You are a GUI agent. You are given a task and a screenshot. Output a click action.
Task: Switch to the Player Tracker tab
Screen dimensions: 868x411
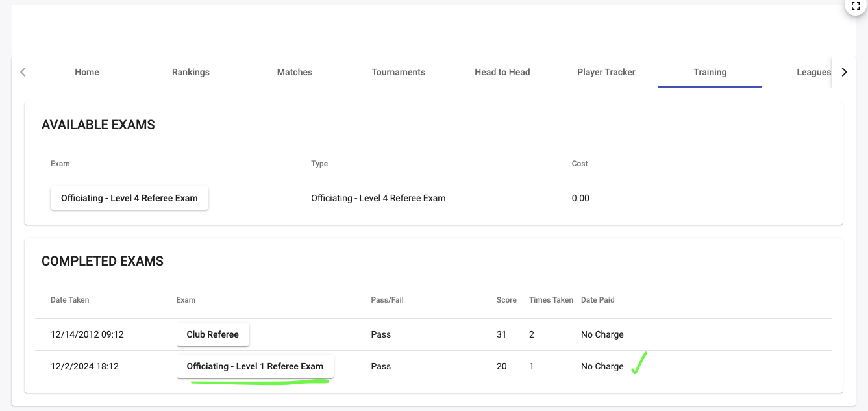pos(606,72)
